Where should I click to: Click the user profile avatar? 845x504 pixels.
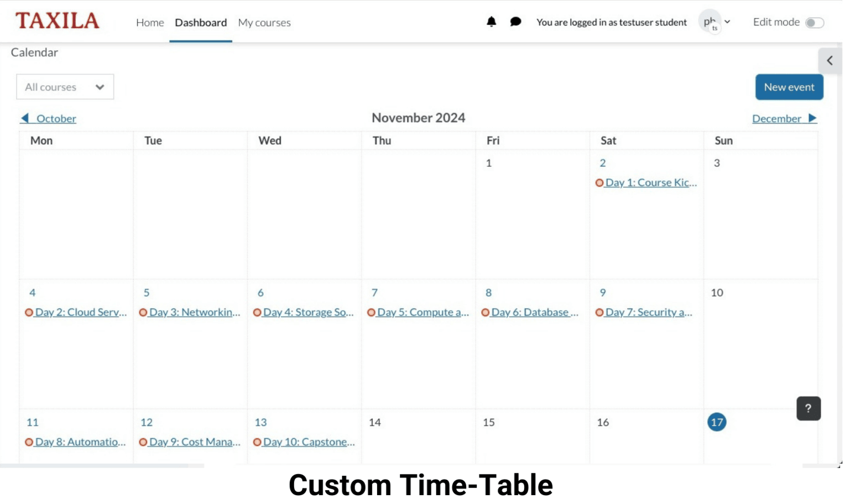coord(710,22)
